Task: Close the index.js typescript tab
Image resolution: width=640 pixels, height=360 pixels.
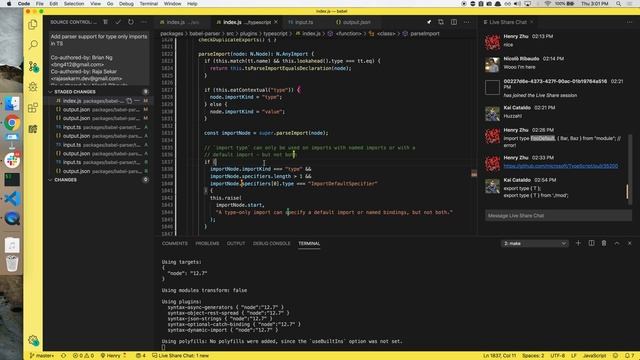Action: [276, 22]
